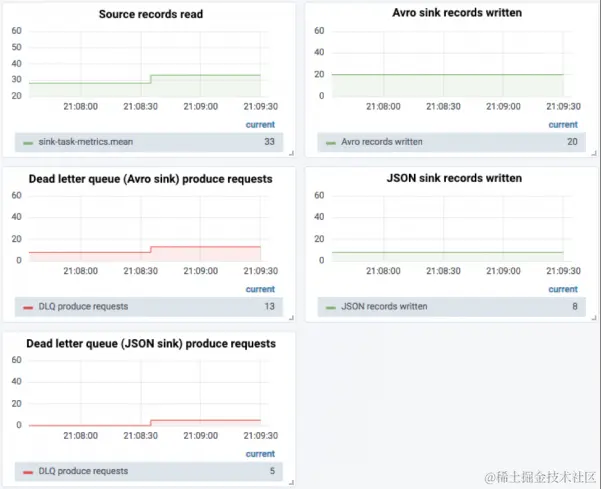
Task: Click 21:08:30 axis label in Source records read chart
Action: click(x=141, y=107)
